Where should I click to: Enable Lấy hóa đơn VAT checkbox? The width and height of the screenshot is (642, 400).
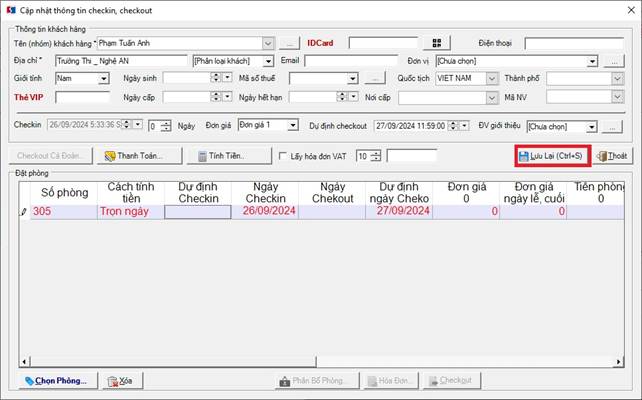pos(283,156)
